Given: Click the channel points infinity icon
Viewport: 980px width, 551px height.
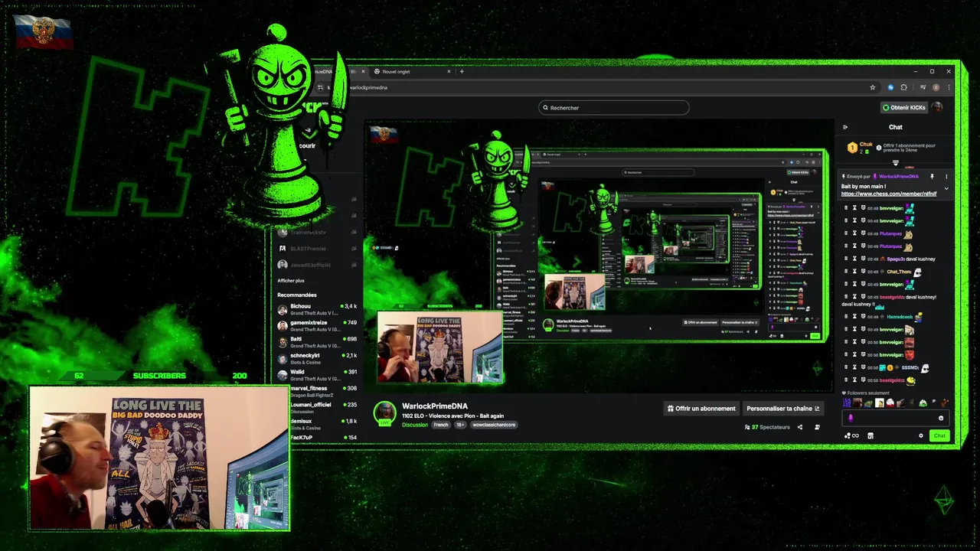Looking at the screenshot, I should [x=855, y=435].
